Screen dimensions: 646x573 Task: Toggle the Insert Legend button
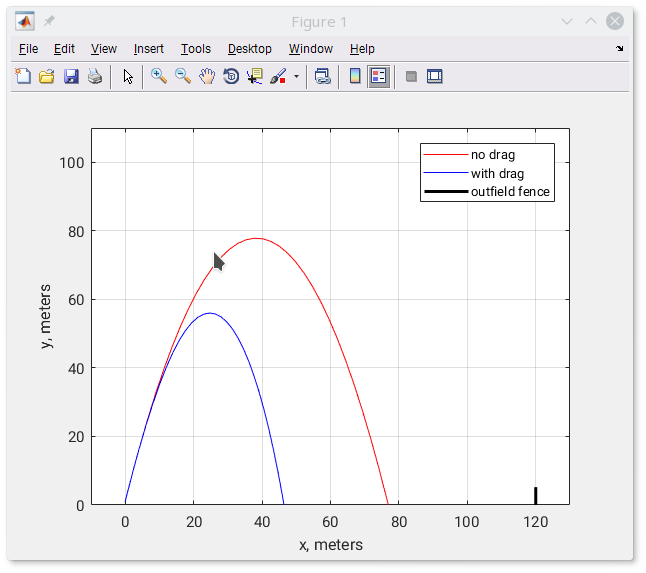coord(378,76)
